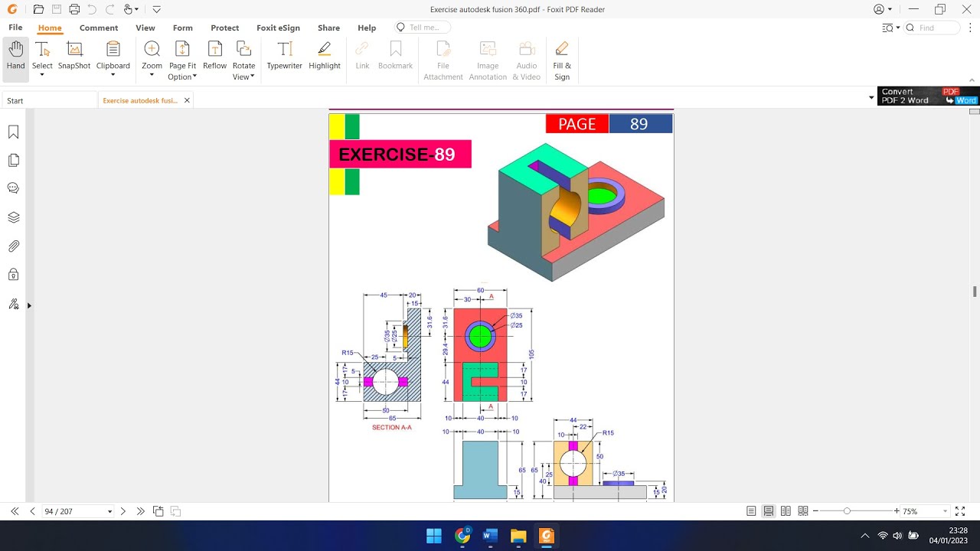Open the Zoom tool dropdown
This screenshot has width=980, height=551.
pyautogui.click(x=152, y=76)
